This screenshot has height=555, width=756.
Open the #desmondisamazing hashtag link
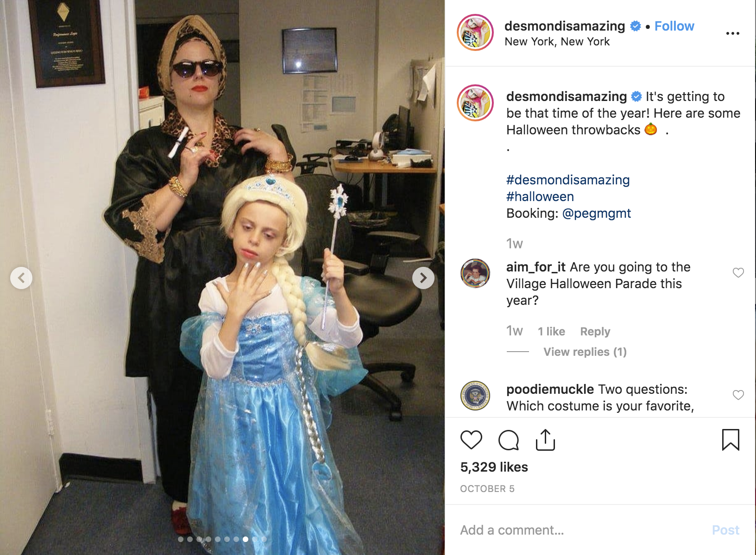(568, 180)
